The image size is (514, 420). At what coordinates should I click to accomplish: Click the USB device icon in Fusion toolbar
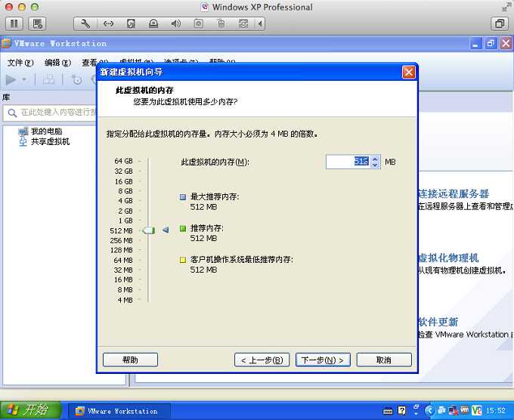221,23
